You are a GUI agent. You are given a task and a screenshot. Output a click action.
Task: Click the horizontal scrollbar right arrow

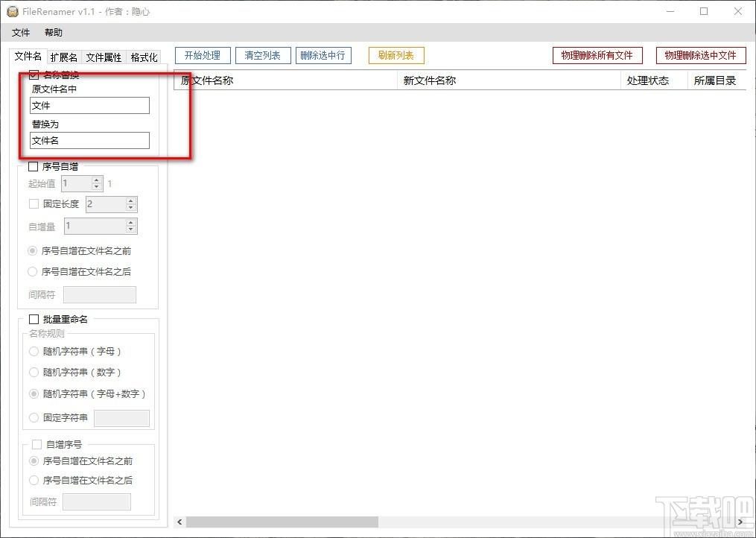[x=741, y=522]
